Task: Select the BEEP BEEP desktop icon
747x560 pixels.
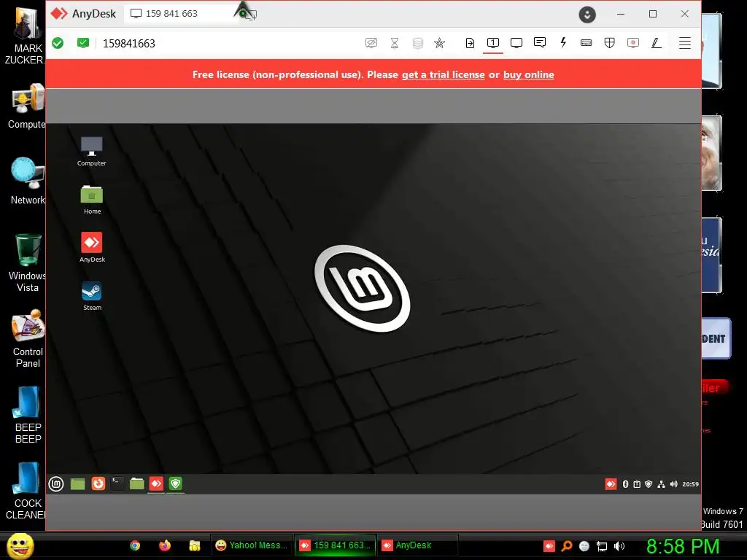Action: (28, 415)
